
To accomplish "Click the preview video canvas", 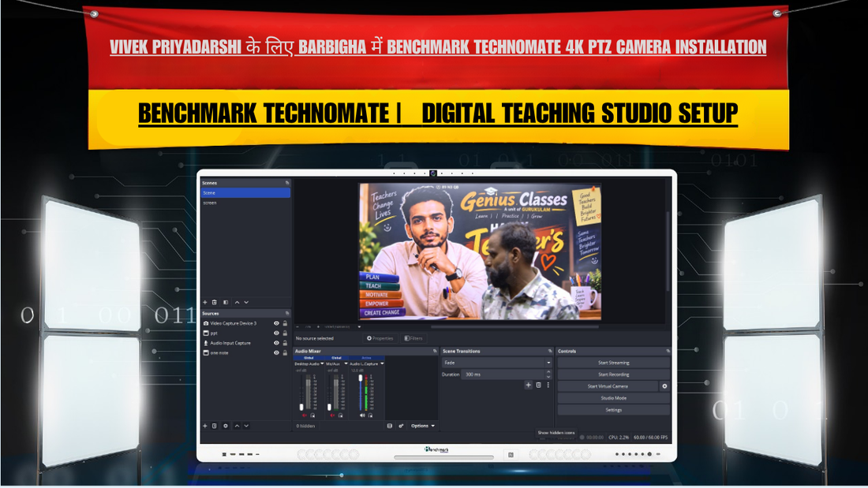I will pyautogui.click(x=480, y=251).
